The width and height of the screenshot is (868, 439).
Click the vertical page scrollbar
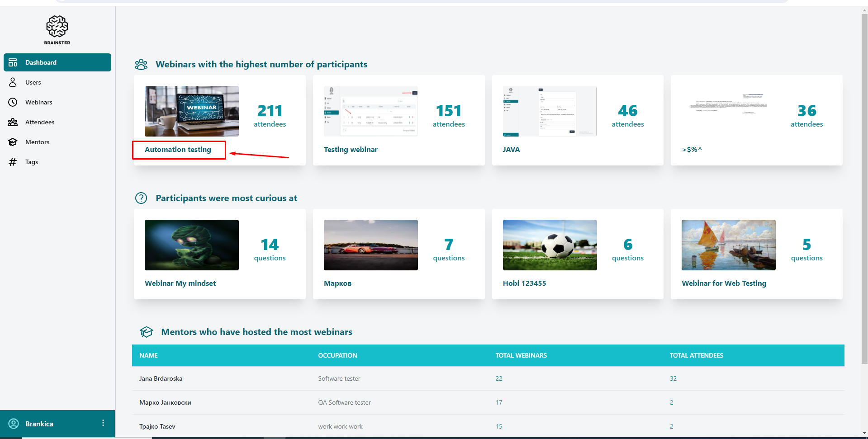pyautogui.click(x=864, y=181)
